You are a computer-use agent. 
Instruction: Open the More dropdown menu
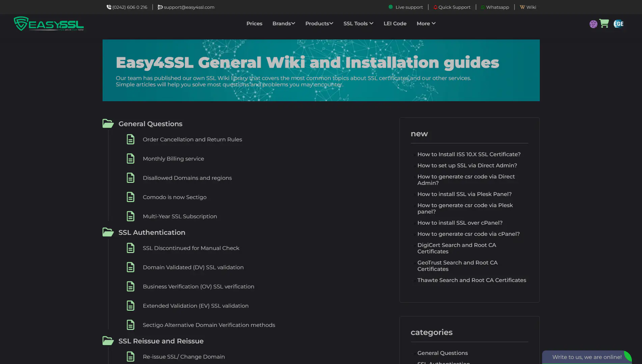(x=426, y=23)
